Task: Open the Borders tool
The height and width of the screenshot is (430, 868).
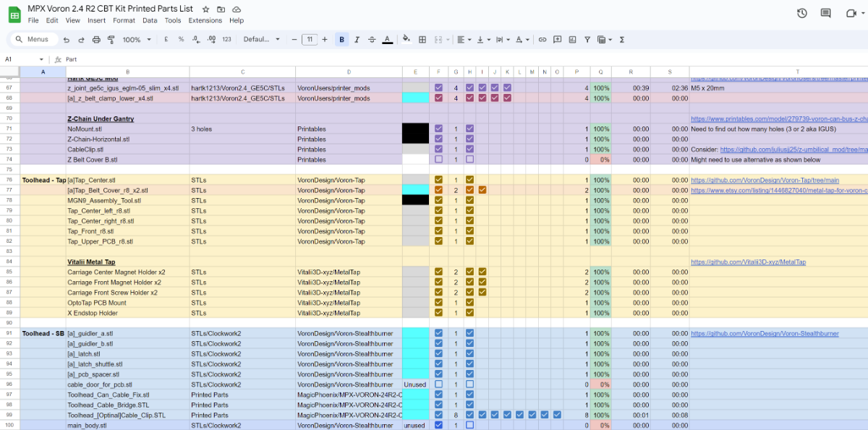Action: (422, 40)
